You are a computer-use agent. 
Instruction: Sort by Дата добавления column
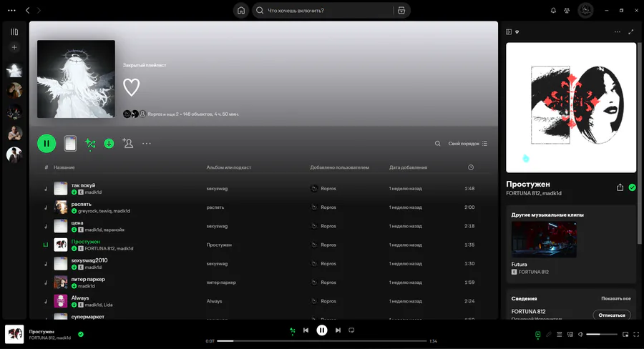click(409, 167)
